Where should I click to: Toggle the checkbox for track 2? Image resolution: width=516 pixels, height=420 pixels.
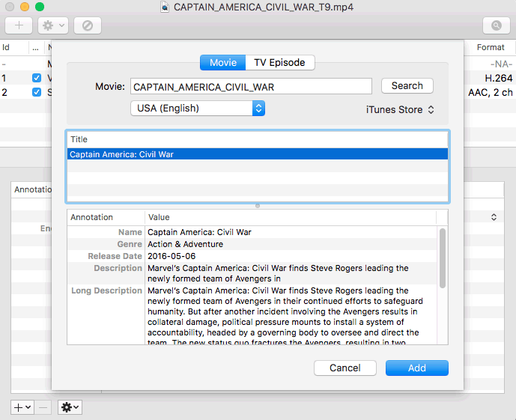[x=37, y=92]
